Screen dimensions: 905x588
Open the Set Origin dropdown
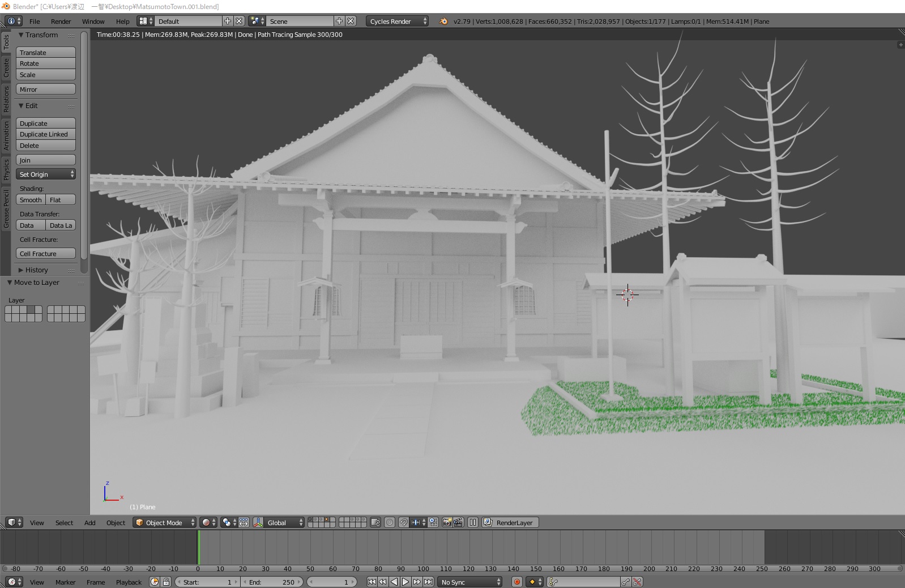[46, 174]
